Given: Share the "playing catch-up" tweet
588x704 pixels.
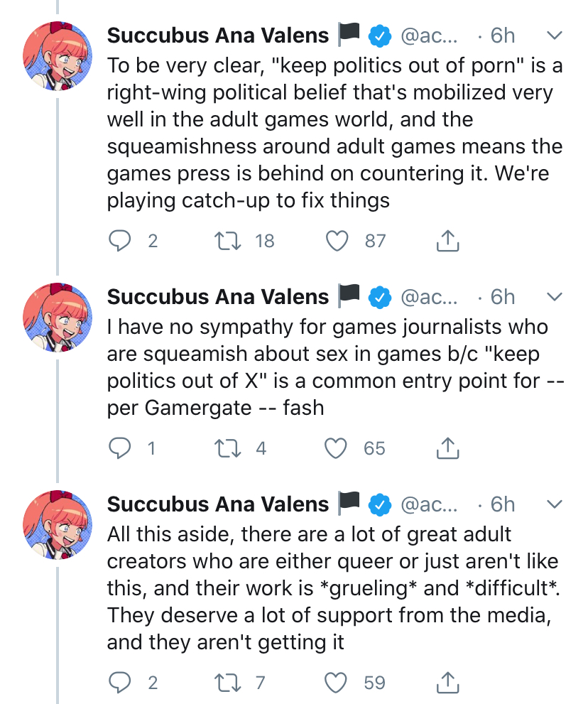Looking at the screenshot, I should click(447, 242).
